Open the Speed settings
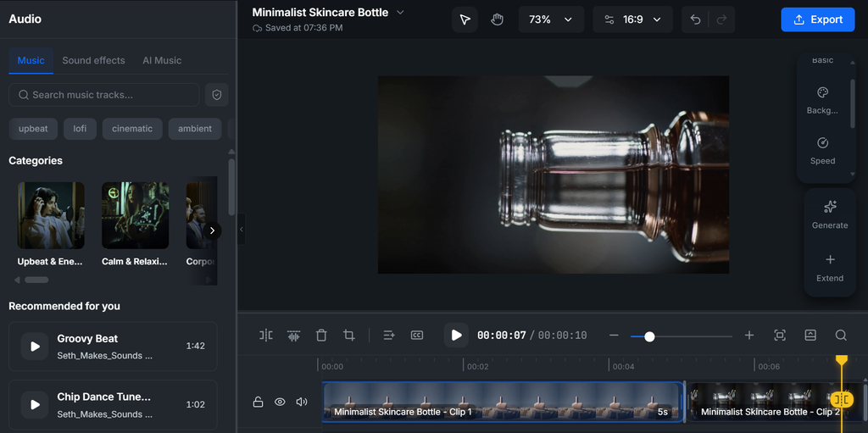The height and width of the screenshot is (433, 868). tap(822, 151)
